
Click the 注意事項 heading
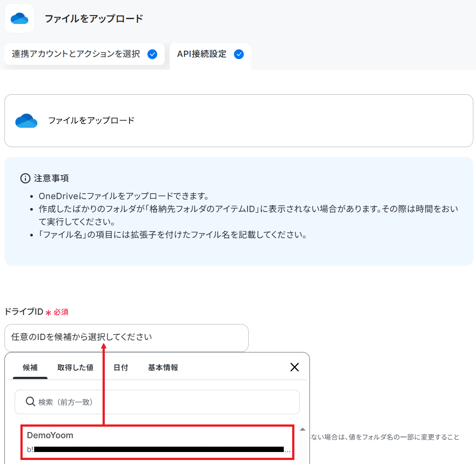[x=52, y=178]
